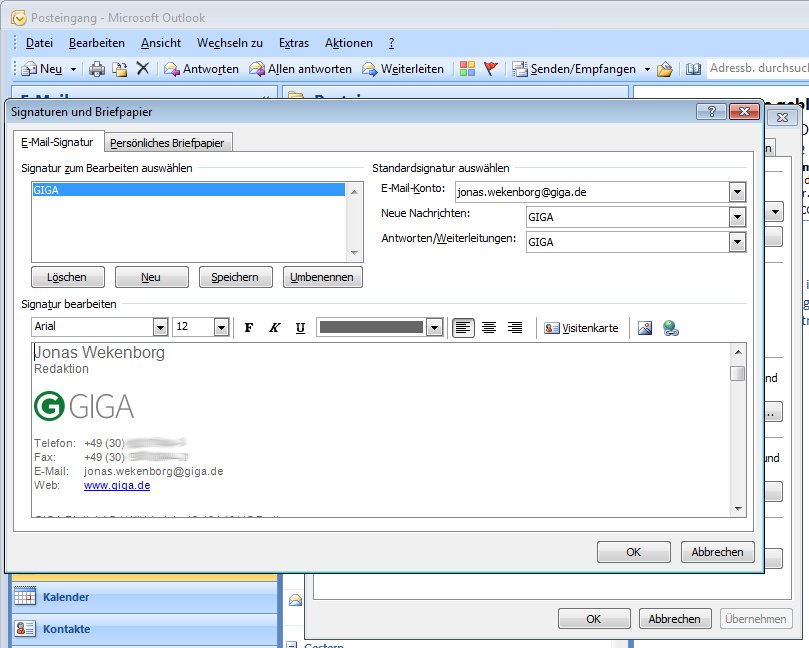The image size is (809, 648).
Task: Click the gray font color swatch
Action: 371,327
